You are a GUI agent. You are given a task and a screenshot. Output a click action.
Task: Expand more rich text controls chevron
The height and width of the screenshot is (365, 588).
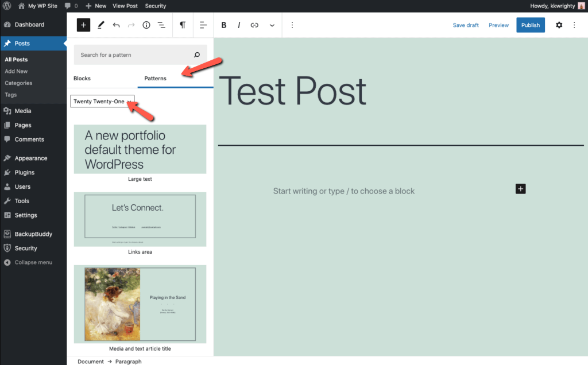coord(272,25)
